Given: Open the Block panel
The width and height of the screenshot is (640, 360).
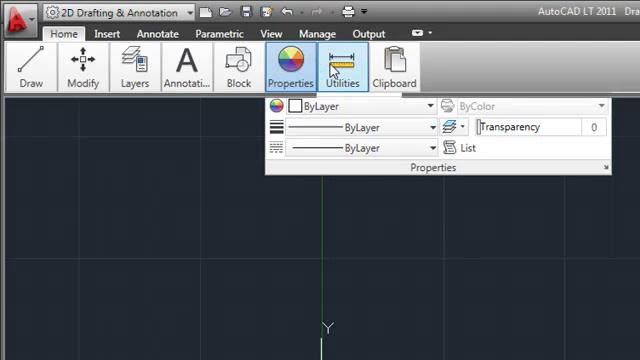Looking at the screenshot, I should pyautogui.click(x=239, y=67).
